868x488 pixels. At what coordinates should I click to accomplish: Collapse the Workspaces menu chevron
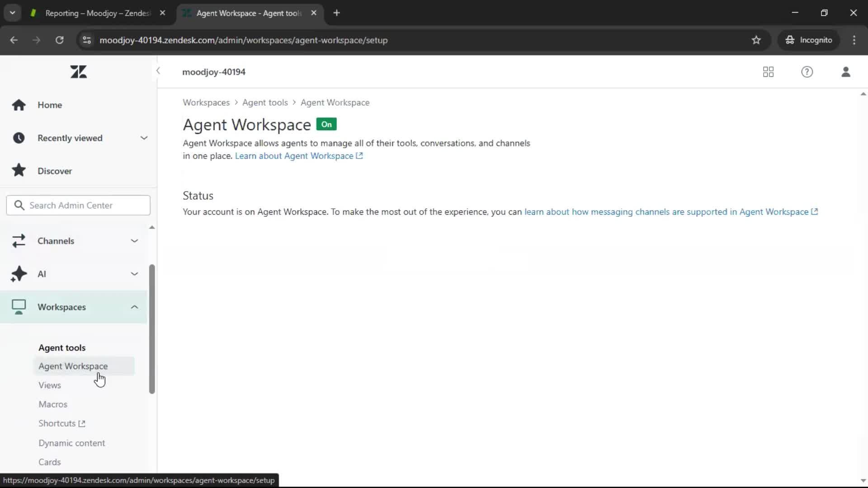coord(134,307)
